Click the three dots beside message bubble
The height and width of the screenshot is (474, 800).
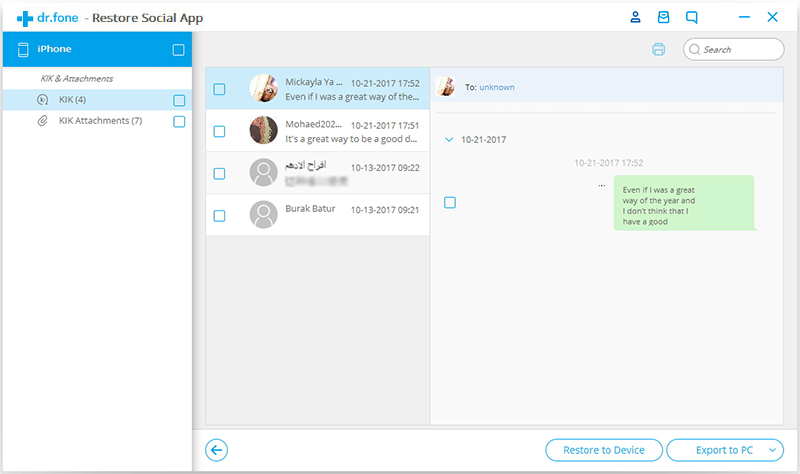602,185
